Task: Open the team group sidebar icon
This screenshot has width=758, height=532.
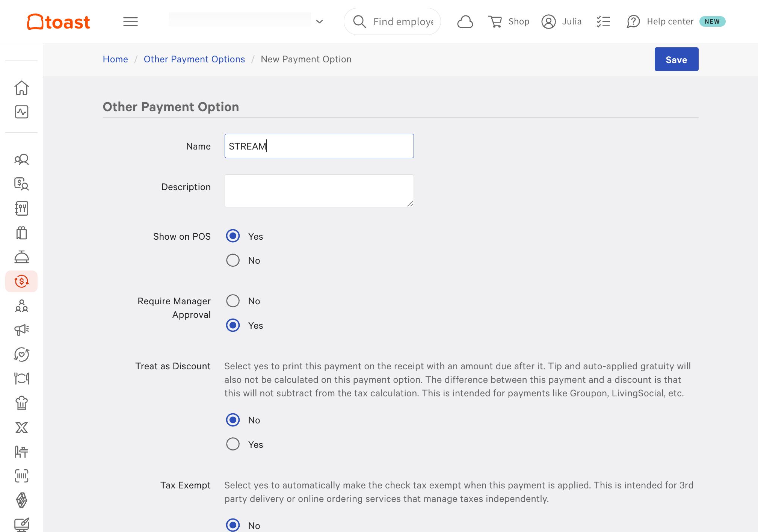Action: click(21, 306)
